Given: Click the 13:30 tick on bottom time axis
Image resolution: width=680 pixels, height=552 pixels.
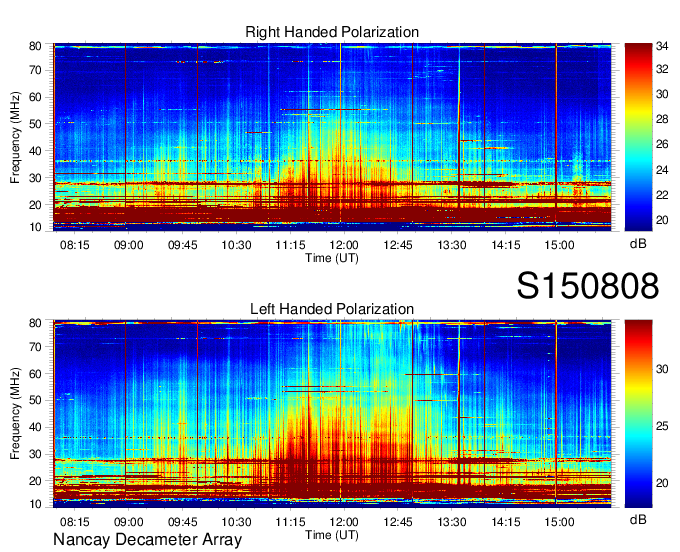Looking at the screenshot, I should pos(451,522).
